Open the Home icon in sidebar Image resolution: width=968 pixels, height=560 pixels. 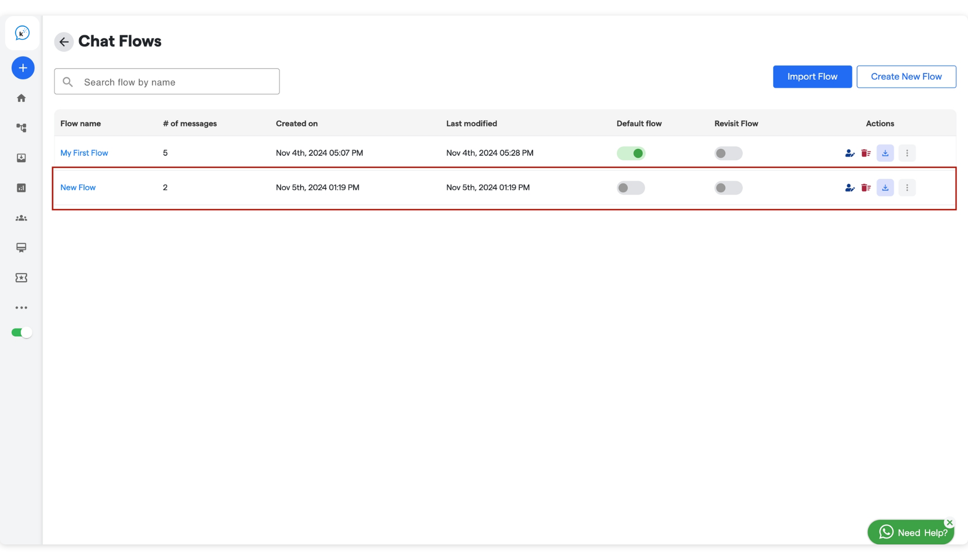tap(21, 98)
